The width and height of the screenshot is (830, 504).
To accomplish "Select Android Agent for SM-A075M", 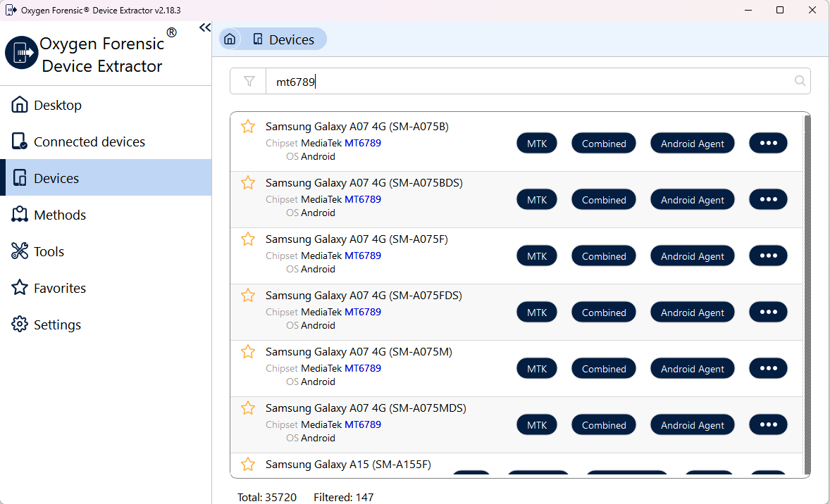I will [x=693, y=369].
